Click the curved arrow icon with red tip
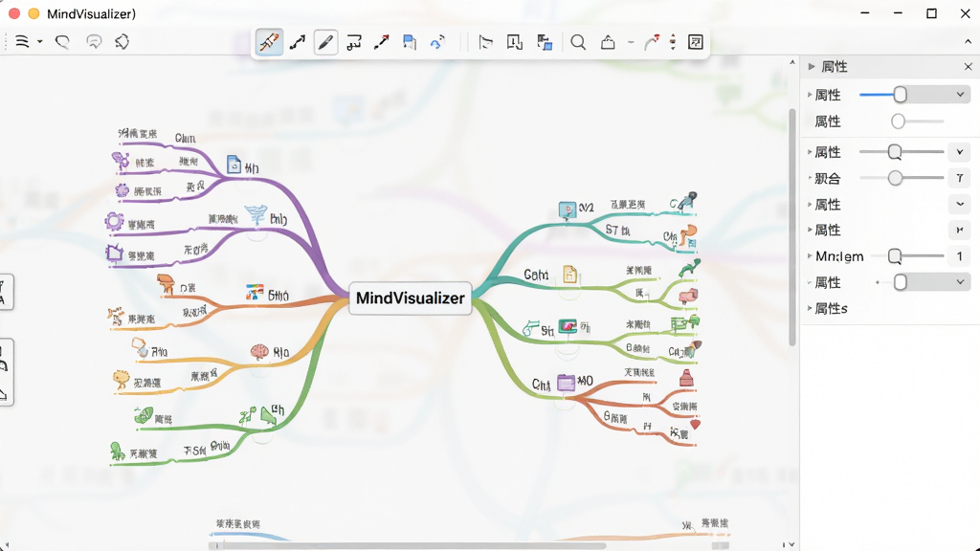Viewport: 980px width, 551px height. 651,42
